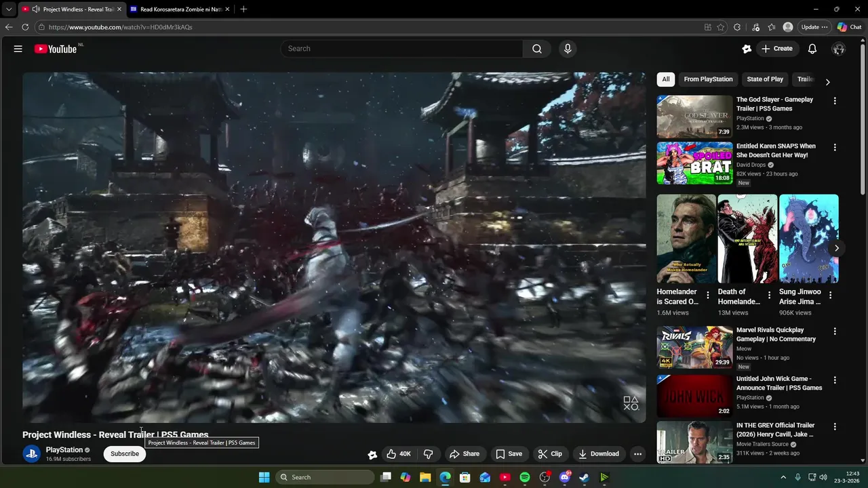
Task: Click the browser address bar URL
Action: [121, 27]
